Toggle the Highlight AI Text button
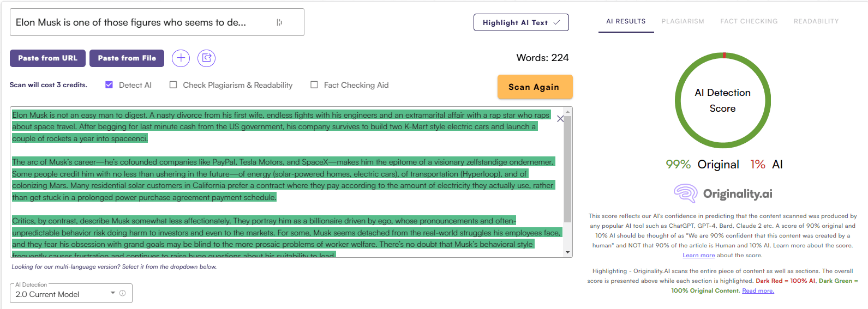 [521, 22]
